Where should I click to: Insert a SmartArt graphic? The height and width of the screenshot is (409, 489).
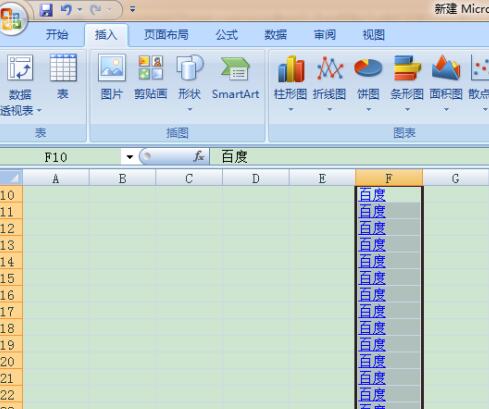(x=235, y=77)
